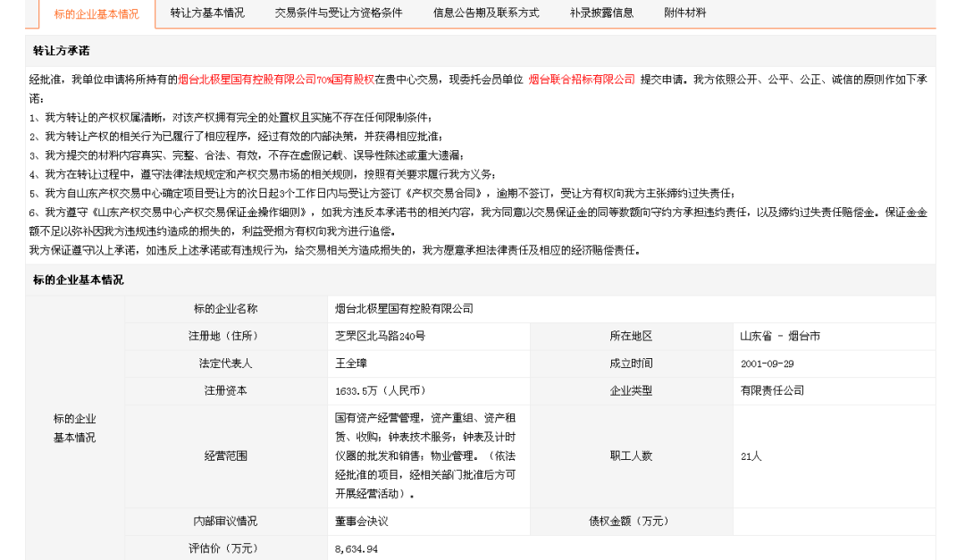Select the 标的企业基本情况 section heading above the table

pyautogui.click(x=78, y=280)
